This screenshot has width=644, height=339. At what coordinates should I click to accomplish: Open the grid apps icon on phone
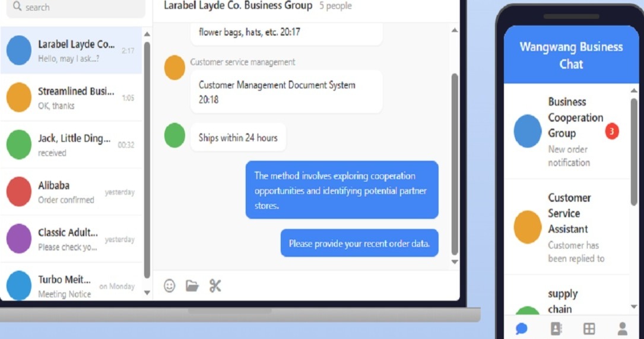589,329
